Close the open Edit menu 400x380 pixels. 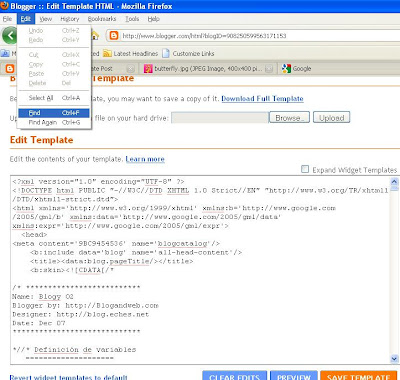click(x=26, y=19)
